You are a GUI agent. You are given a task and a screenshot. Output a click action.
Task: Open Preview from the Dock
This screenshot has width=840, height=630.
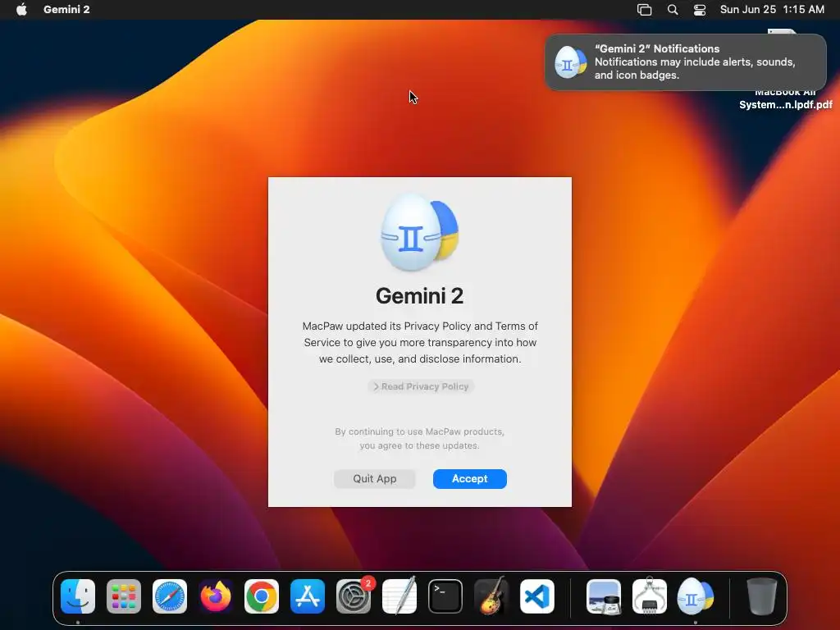(604, 596)
